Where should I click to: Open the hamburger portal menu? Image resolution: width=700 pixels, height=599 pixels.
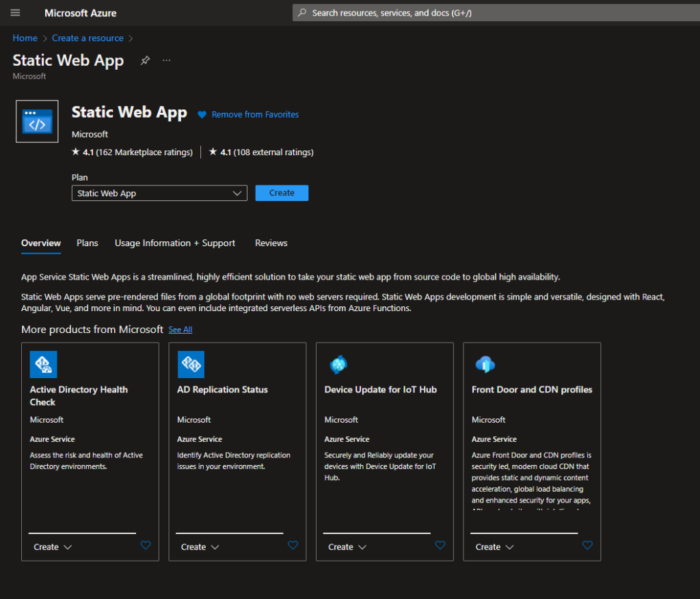[x=15, y=12]
